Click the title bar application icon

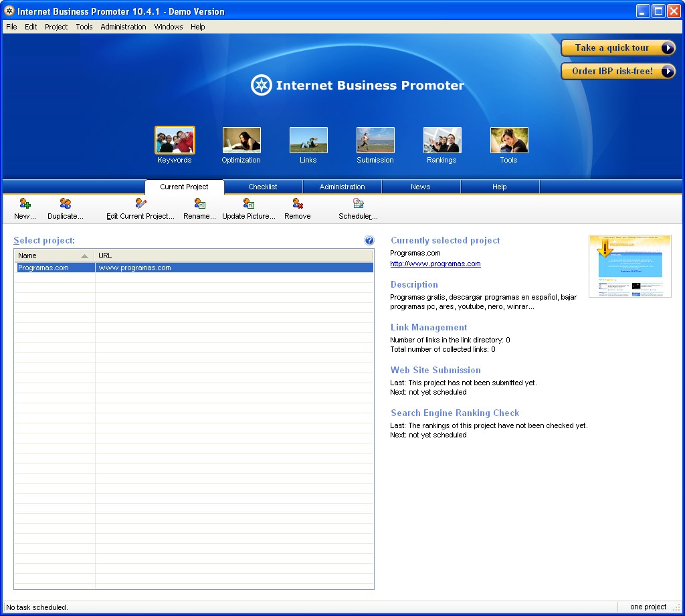point(9,11)
